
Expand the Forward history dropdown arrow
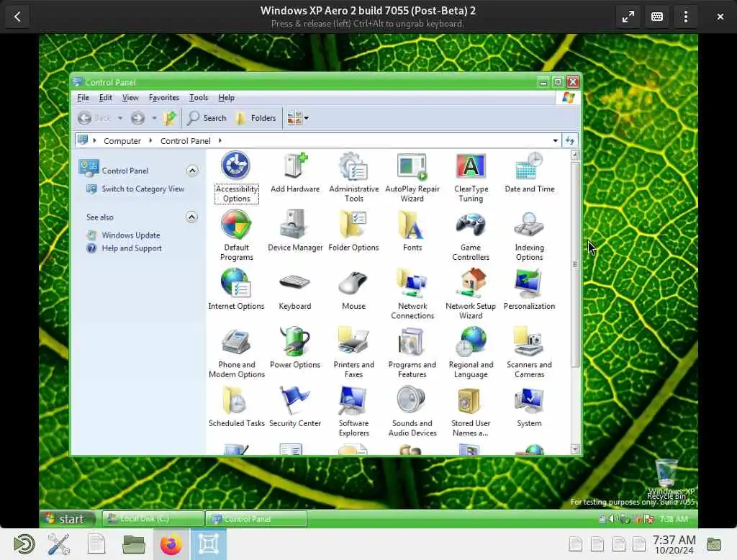coord(154,118)
